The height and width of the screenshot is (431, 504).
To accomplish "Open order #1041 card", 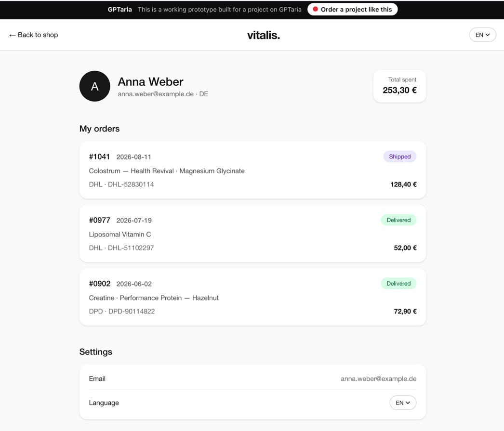I will [x=252, y=170].
